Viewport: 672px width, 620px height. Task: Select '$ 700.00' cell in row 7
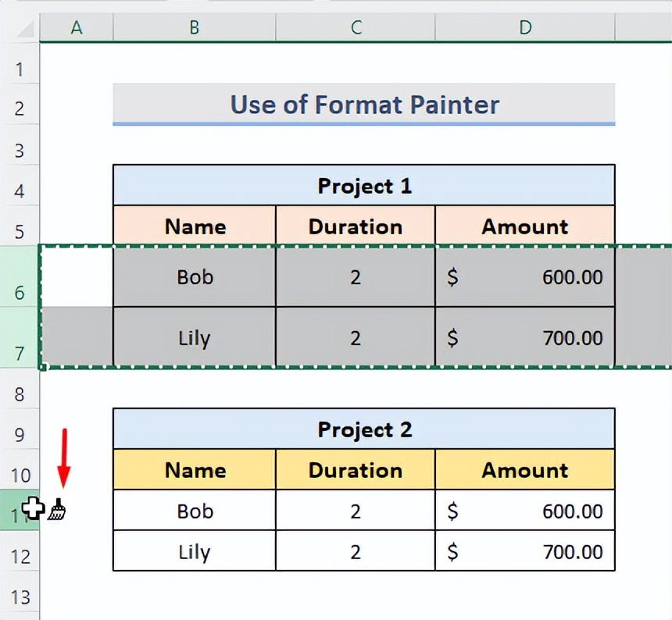click(x=525, y=337)
